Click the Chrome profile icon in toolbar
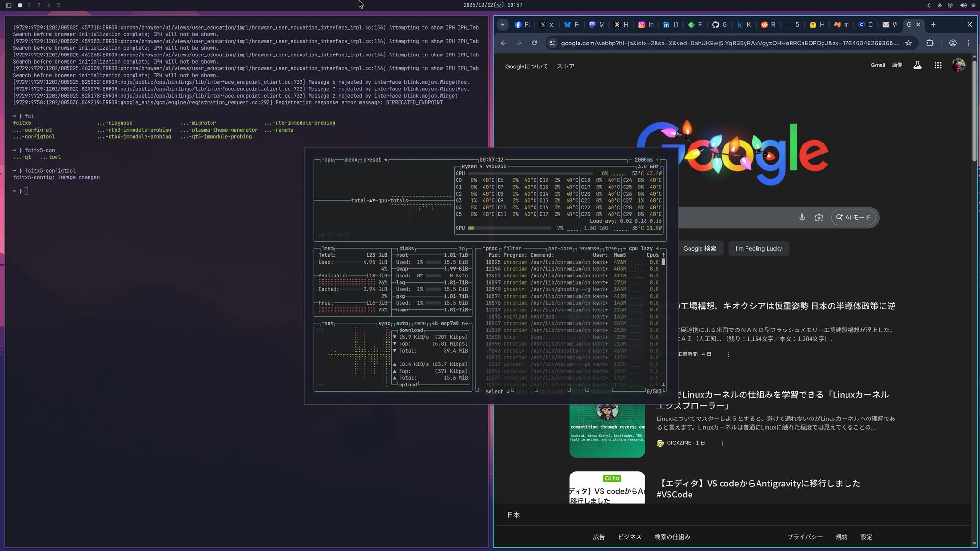The height and width of the screenshot is (551, 980). coord(953,43)
